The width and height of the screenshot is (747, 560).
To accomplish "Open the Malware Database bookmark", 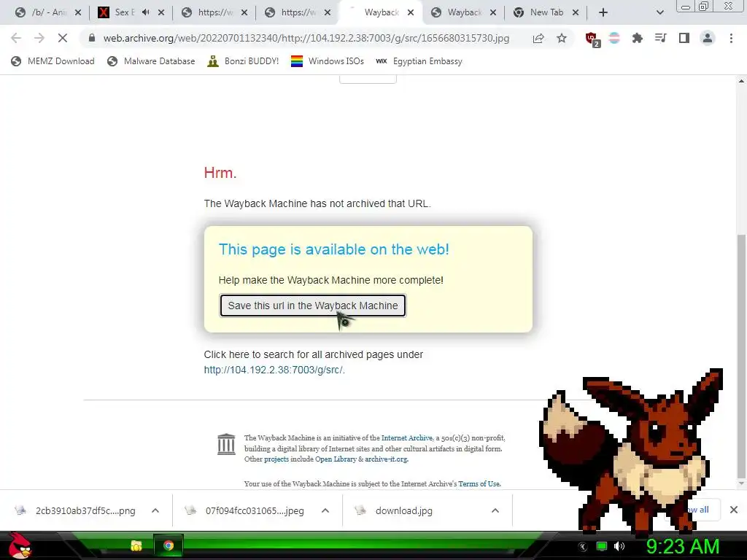I will coord(151,61).
